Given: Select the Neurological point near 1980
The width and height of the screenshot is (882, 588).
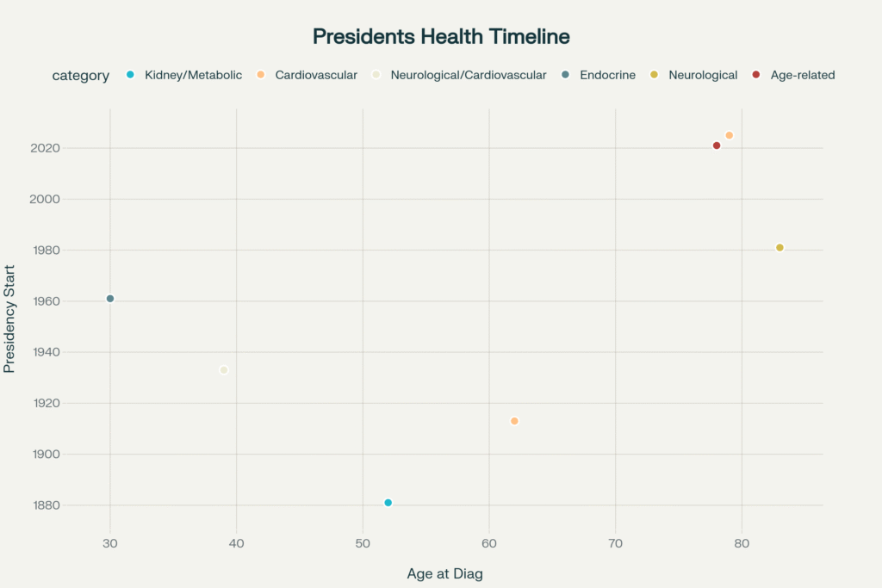Looking at the screenshot, I should [x=780, y=248].
